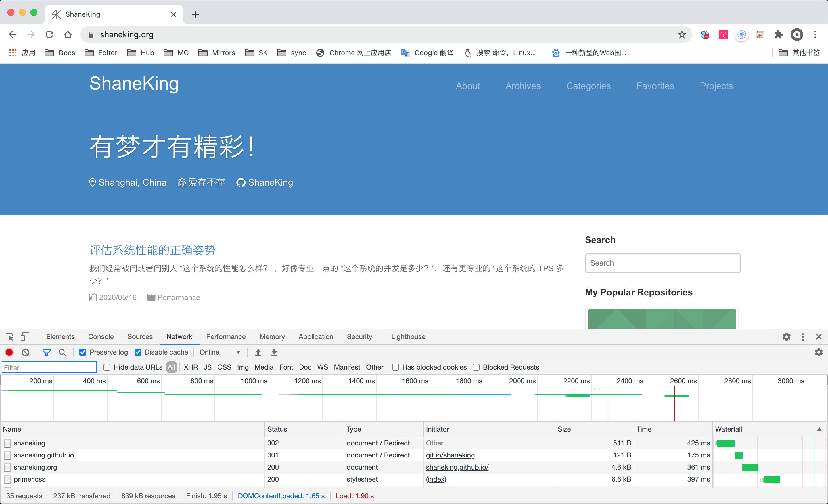Enable Blocked Requests checkbox
This screenshot has height=504, width=828.
pyautogui.click(x=476, y=367)
